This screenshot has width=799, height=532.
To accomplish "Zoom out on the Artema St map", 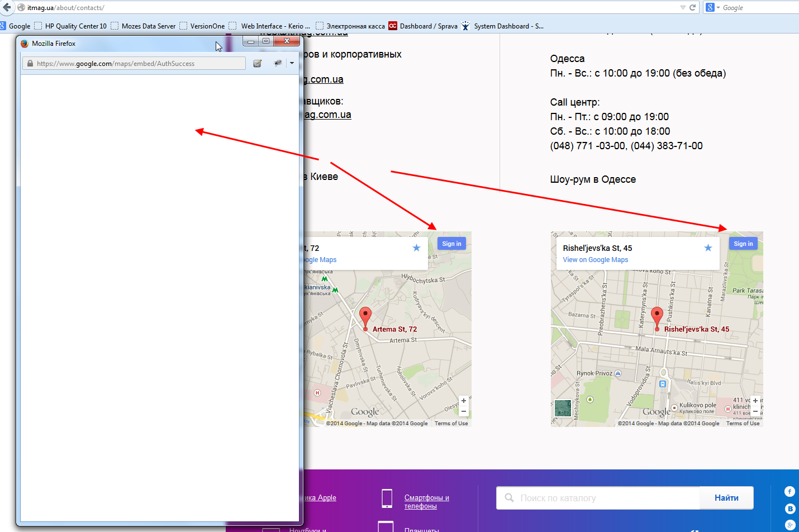I will tap(463, 411).
